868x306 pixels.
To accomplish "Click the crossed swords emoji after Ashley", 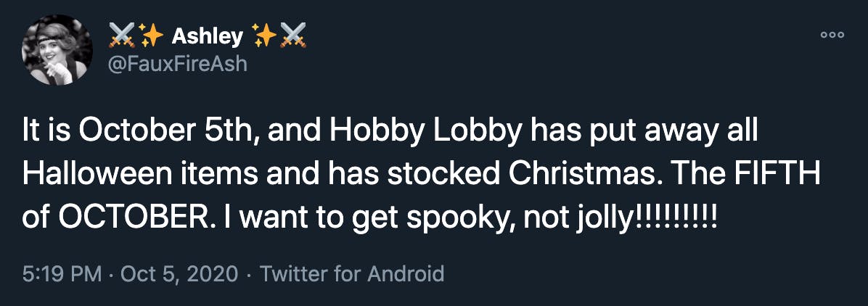I will [x=293, y=36].
